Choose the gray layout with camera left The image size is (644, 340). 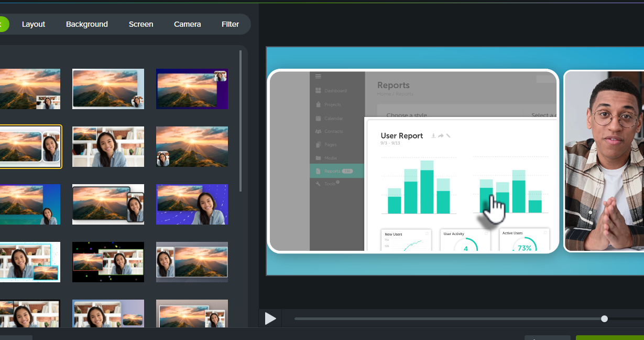pyautogui.click(x=192, y=262)
